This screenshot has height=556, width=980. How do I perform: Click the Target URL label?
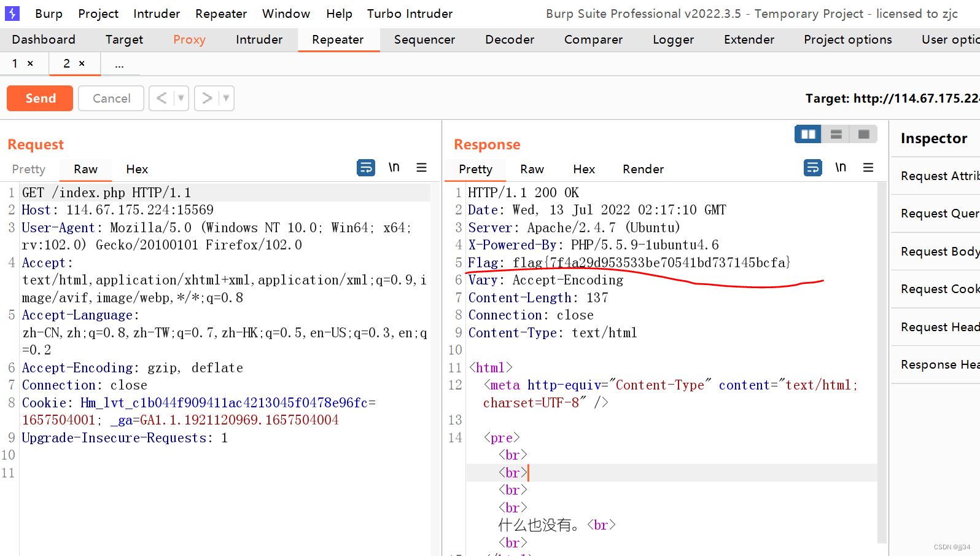(x=892, y=98)
